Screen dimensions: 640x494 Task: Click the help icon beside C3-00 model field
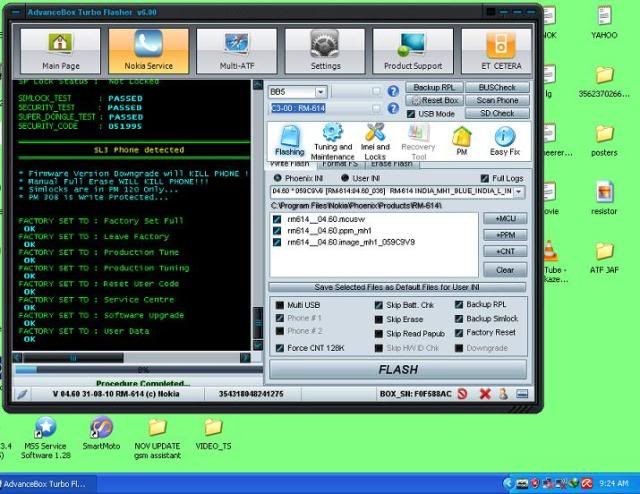point(393,108)
